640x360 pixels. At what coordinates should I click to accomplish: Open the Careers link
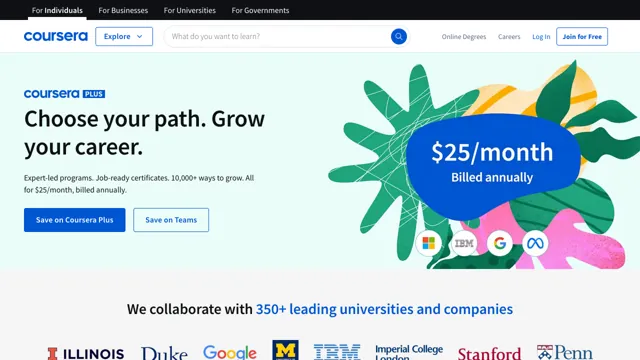click(509, 37)
